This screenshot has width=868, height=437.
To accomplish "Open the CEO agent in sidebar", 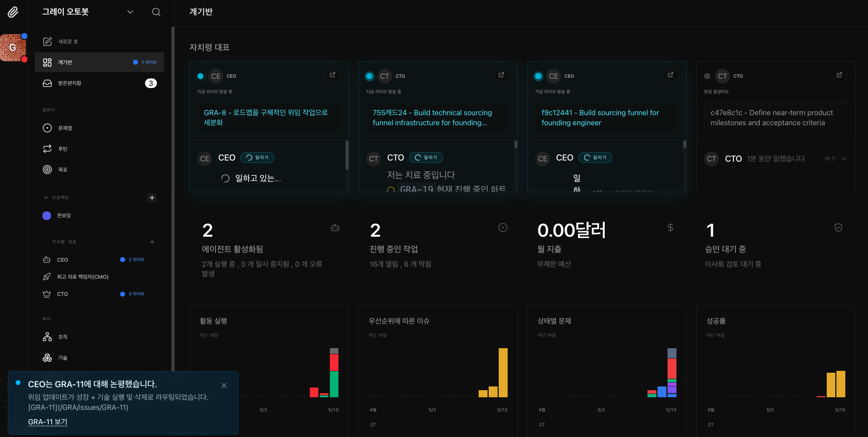I will click(x=99, y=260).
